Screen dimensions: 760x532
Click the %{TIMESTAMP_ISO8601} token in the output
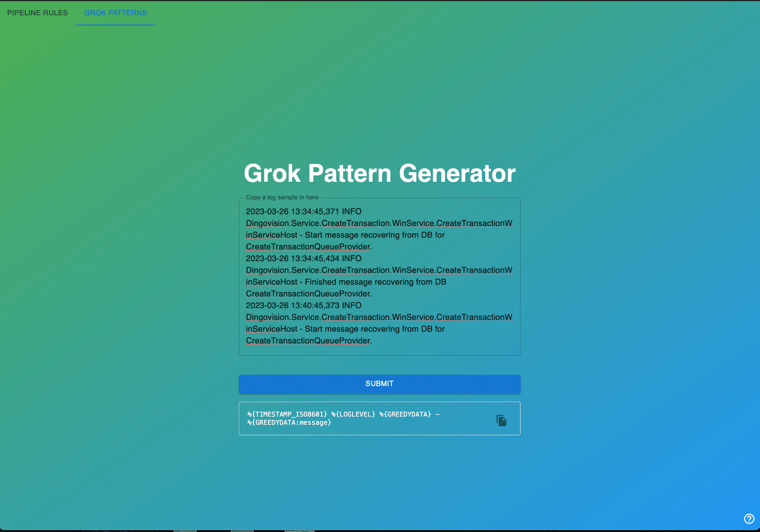287,415
